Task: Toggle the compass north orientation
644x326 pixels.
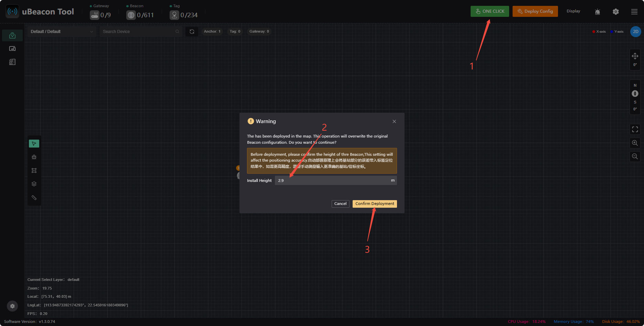Action: coord(635,94)
